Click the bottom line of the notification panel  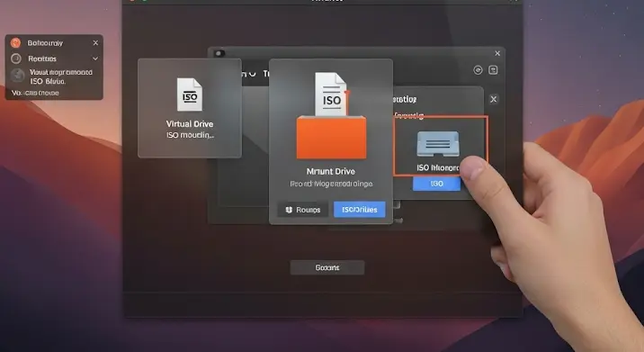click(35, 93)
